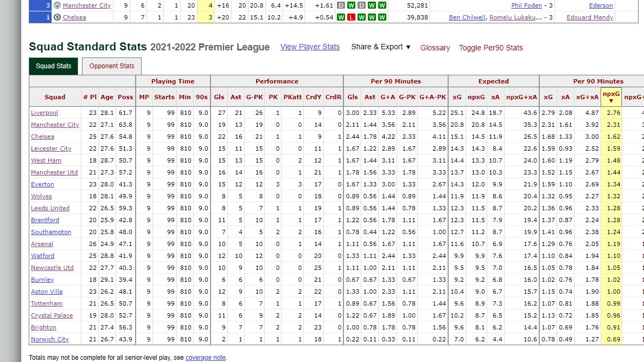Image resolution: width=644 pixels, height=362 pixels.
Task: Go to the West Ham squad page
Action: (46, 160)
